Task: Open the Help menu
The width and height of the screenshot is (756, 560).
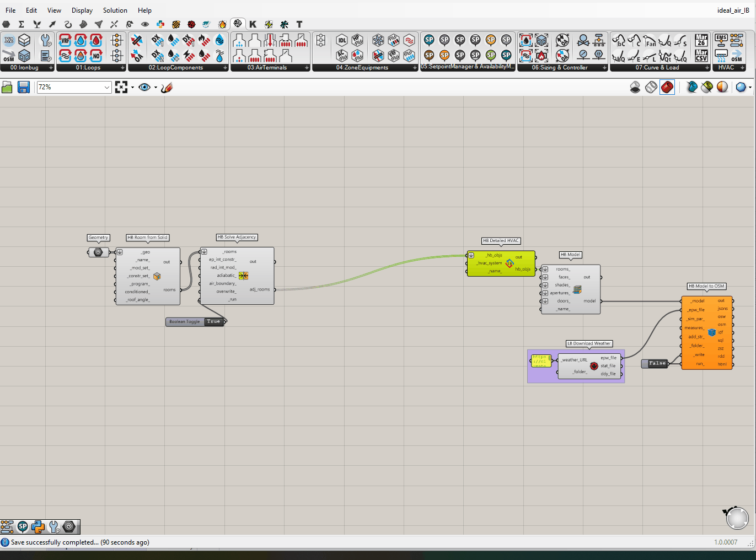Action: click(144, 10)
